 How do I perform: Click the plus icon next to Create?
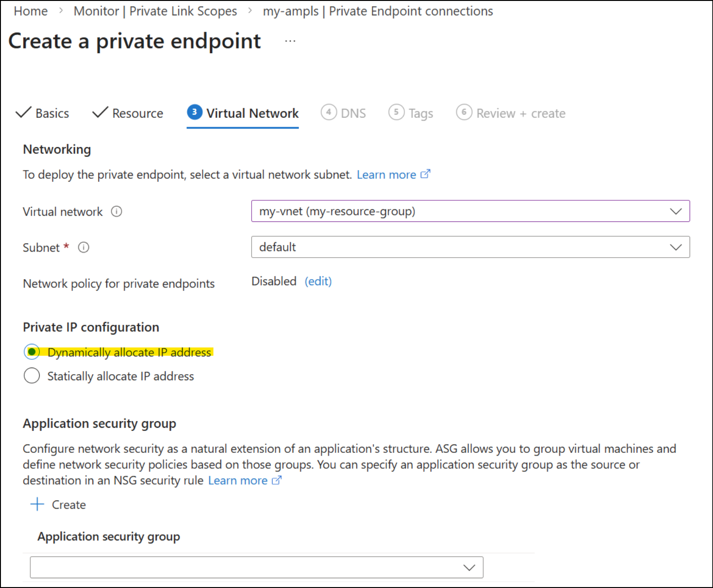click(37, 504)
